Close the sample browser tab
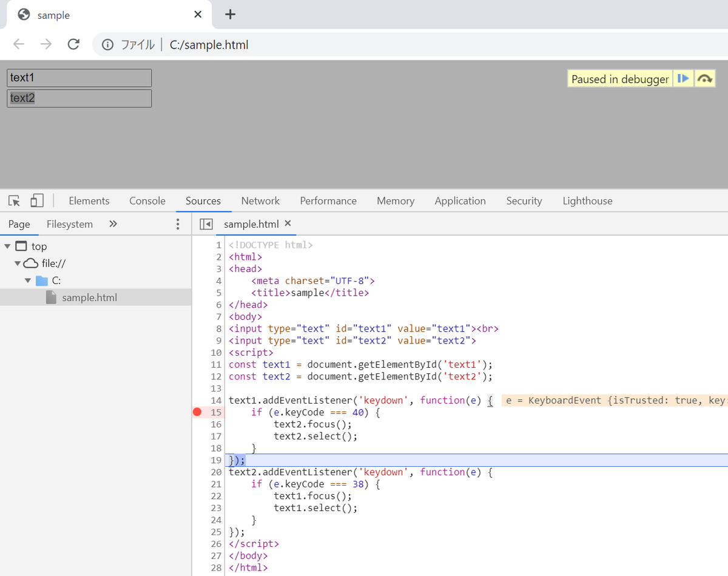 (x=198, y=15)
